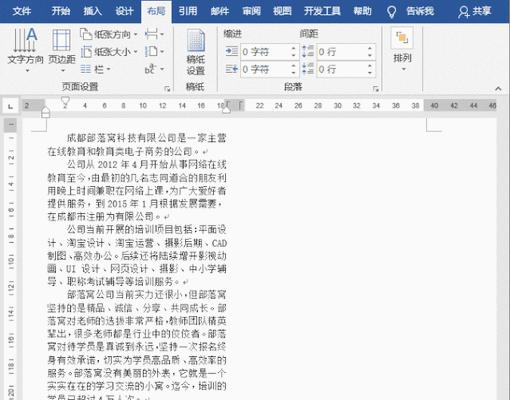The width and height of the screenshot is (510, 400).
Task: Click the column boundary marker on ruler
Action: click(x=235, y=105)
